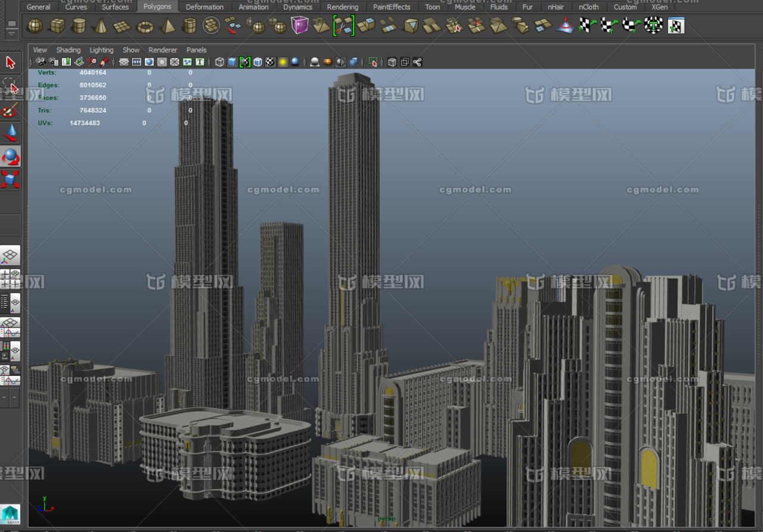
Task: Select the Scale tool in toolbox
Action: point(10,179)
